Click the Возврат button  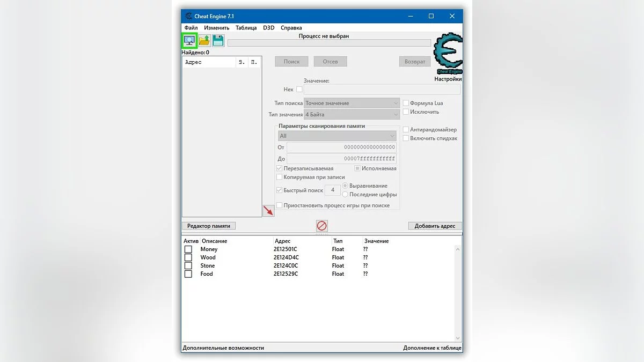pyautogui.click(x=415, y=62)
